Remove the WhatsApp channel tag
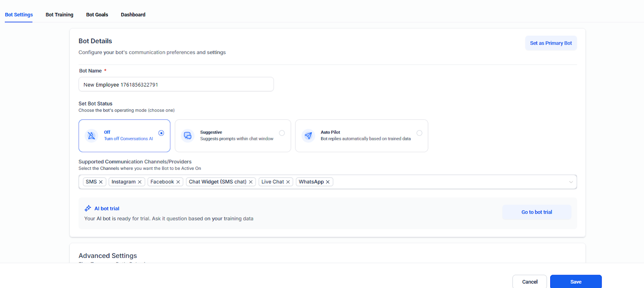This screenshot has width=644, height=288. click(328, 182)
